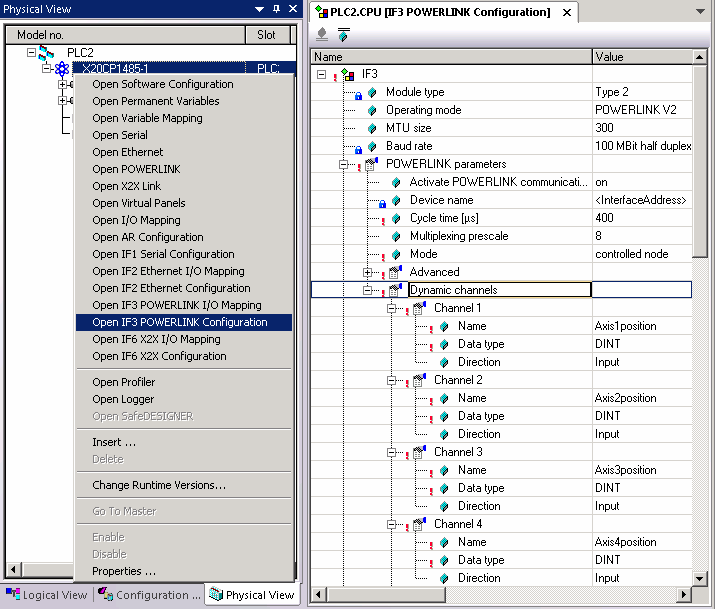Close the Physical View panel
This screenshot has width=715, height=609.
point(293,9)
